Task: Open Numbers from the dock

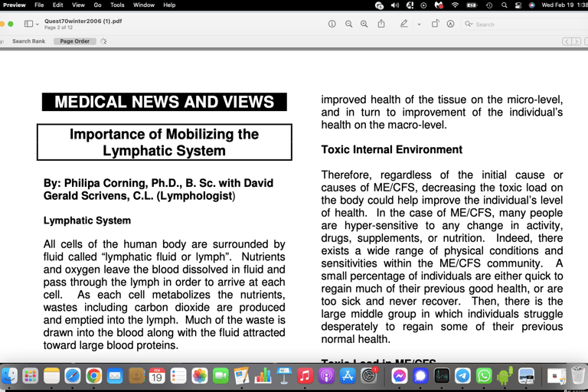Action: (x=263, y=376)
